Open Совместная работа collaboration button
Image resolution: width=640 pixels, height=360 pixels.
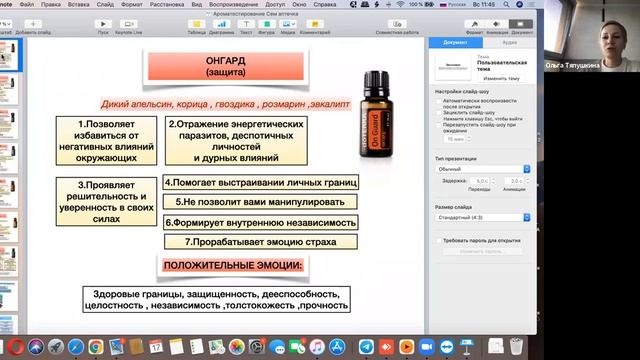[397, 24]
